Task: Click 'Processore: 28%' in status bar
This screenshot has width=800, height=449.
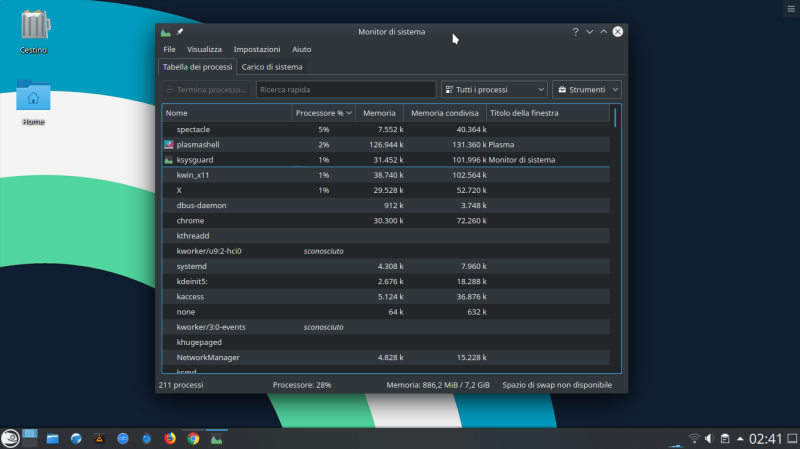Action: tap(302, 385)
